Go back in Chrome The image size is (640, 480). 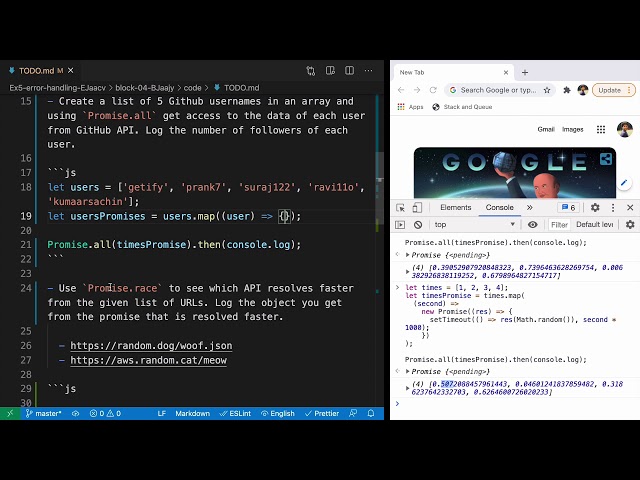pos(401,90)
